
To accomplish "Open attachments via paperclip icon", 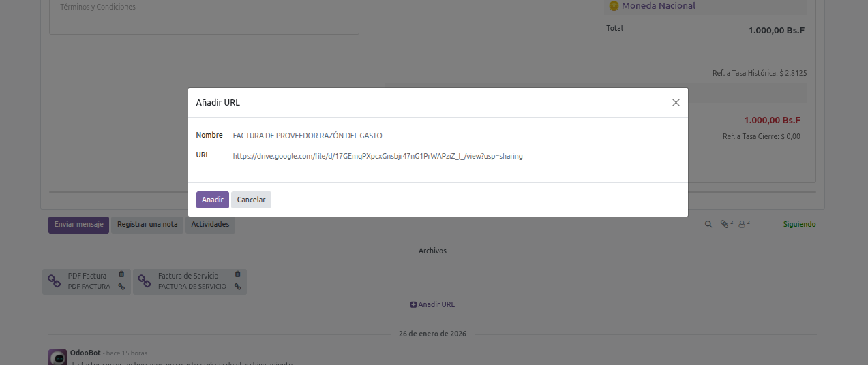I will pos(725,224).
